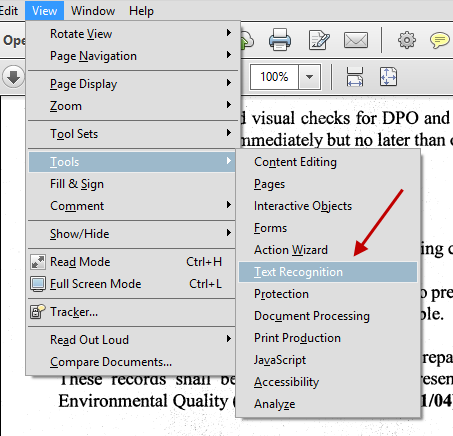Click the Tracker... label
The height and width of the screenshot is (436, 453).
[74, 312]
